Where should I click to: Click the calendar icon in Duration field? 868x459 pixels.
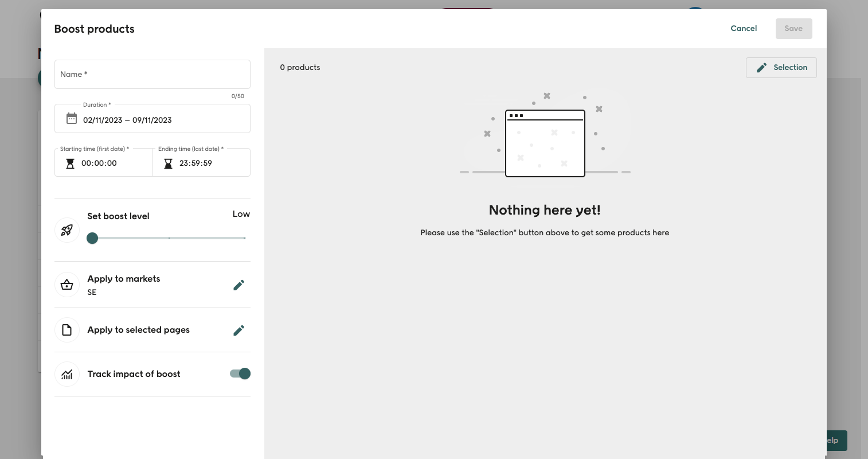72,119
